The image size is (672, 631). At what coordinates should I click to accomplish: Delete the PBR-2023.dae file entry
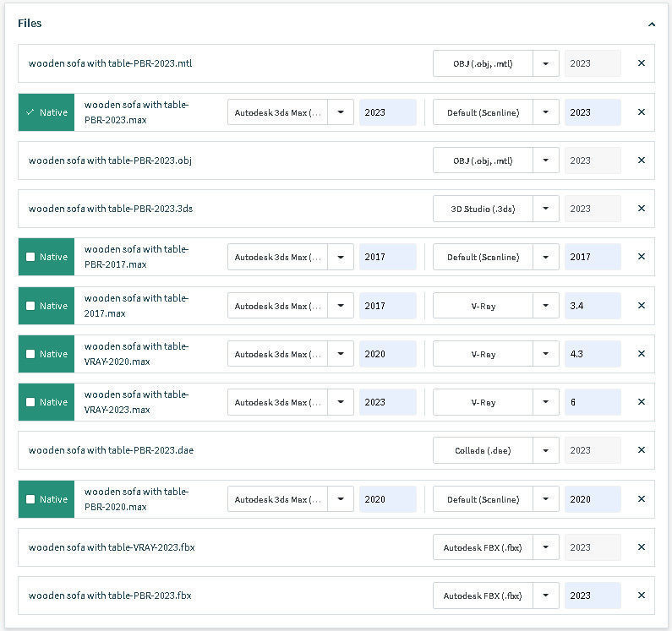pyautogui.click(x=641, y=450)
